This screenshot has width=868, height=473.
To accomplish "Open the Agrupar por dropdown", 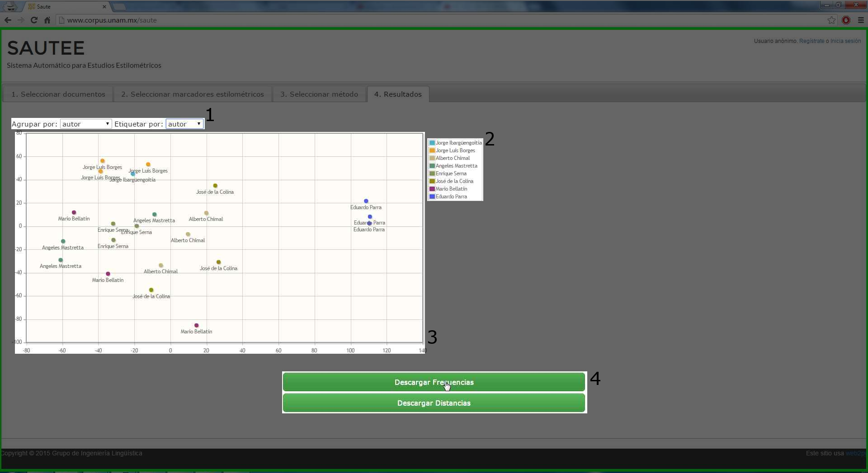I will [x=86, y=124].
